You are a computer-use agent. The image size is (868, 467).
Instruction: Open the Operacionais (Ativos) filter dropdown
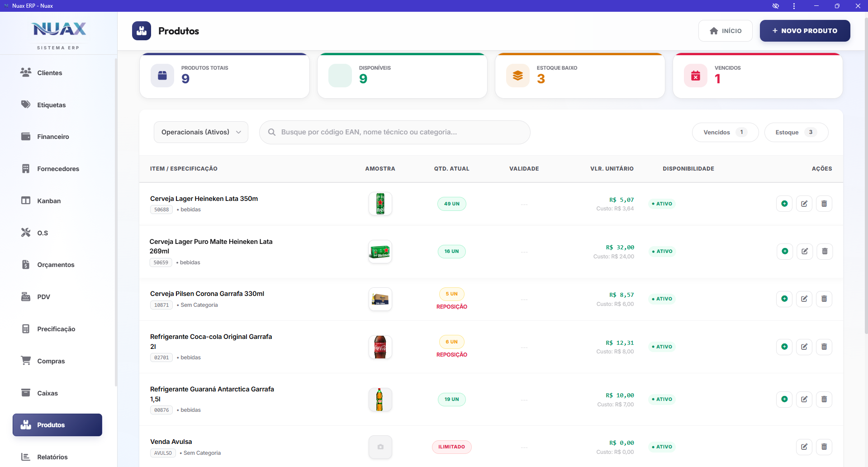pyautogui.click(x=201, y=132)
